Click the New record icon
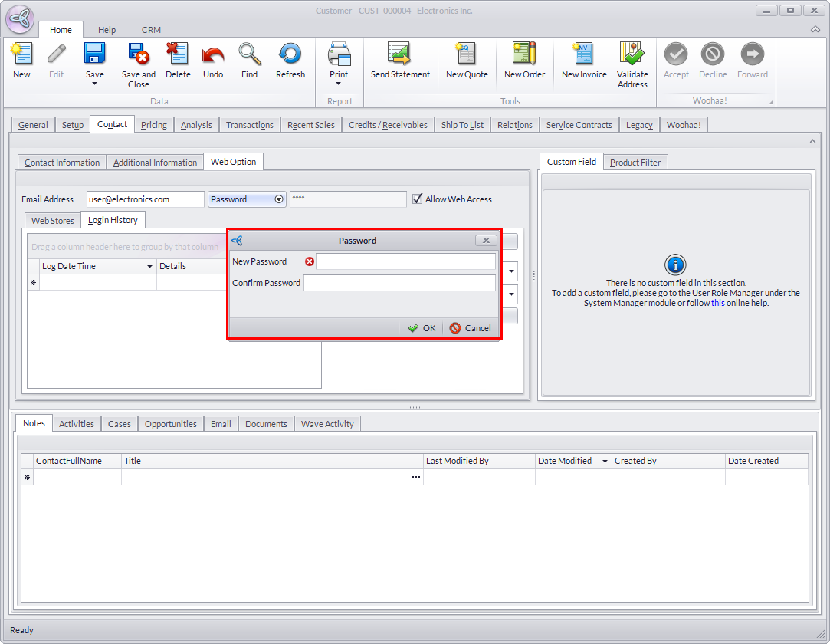The image size is (830, 644). point(21,54)
